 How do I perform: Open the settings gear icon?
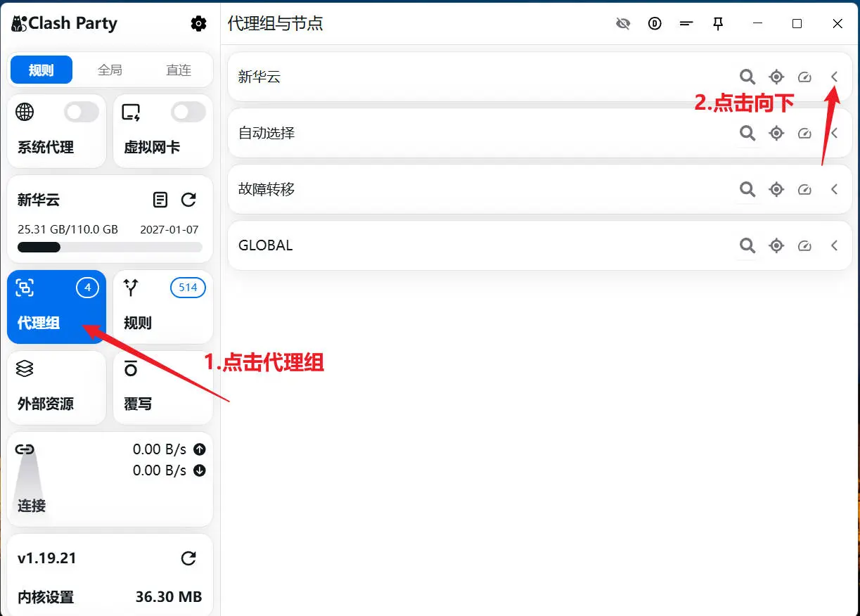point(199,23)
